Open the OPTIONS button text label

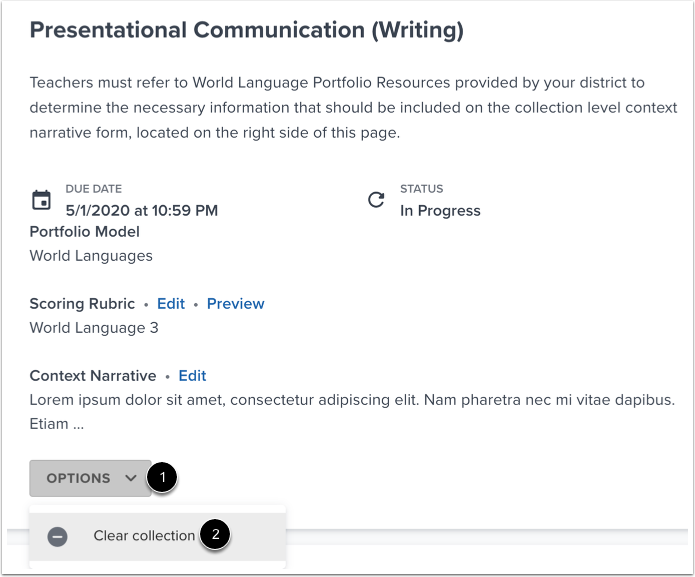78,478
